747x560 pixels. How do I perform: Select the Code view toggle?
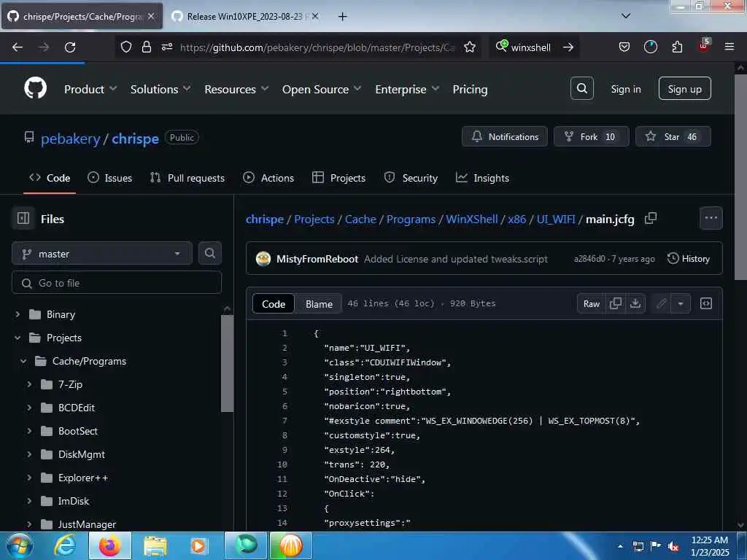click(x=274, y=304)
